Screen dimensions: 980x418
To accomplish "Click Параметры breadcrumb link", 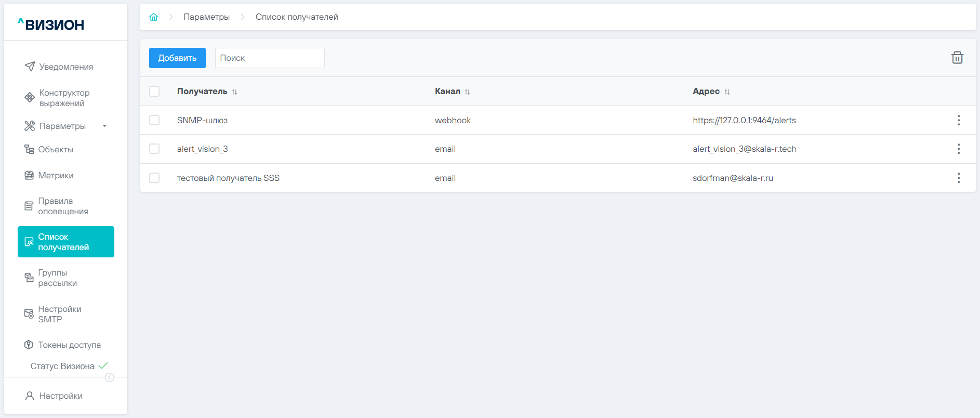I will 206,17.
